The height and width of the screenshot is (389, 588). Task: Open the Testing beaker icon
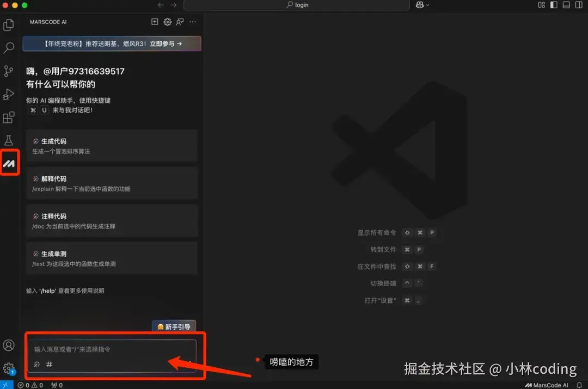[x=9, y=140]
